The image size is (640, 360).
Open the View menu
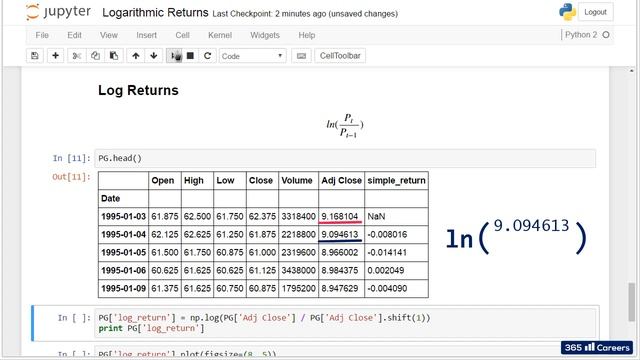click(x=109, y=35)
